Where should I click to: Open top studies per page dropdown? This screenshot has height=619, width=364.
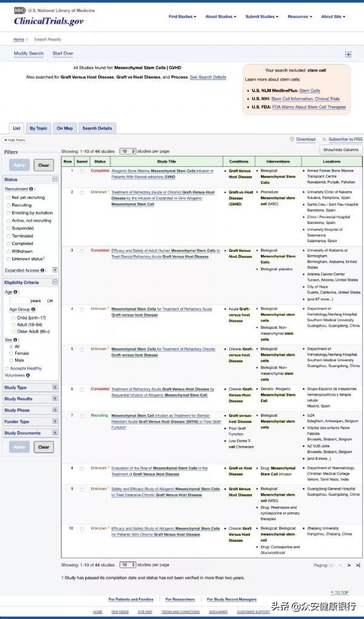point(128,151)
